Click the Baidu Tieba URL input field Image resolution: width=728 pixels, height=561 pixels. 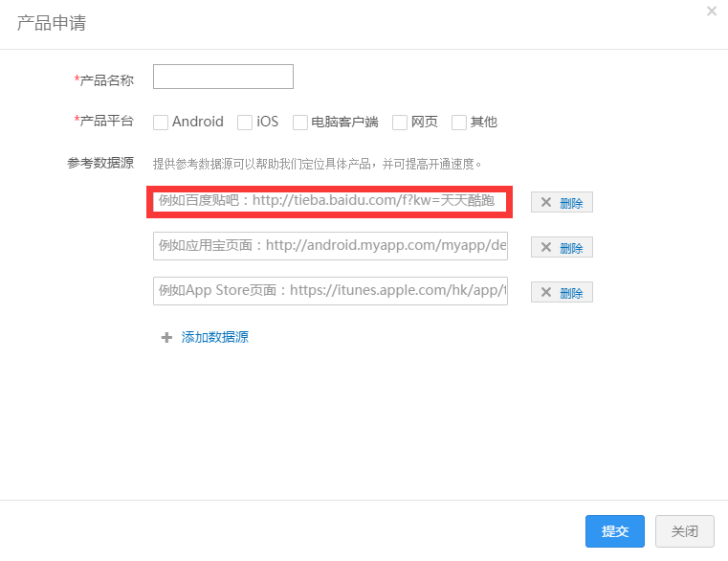pyautogui.click(x=330, y=202)
